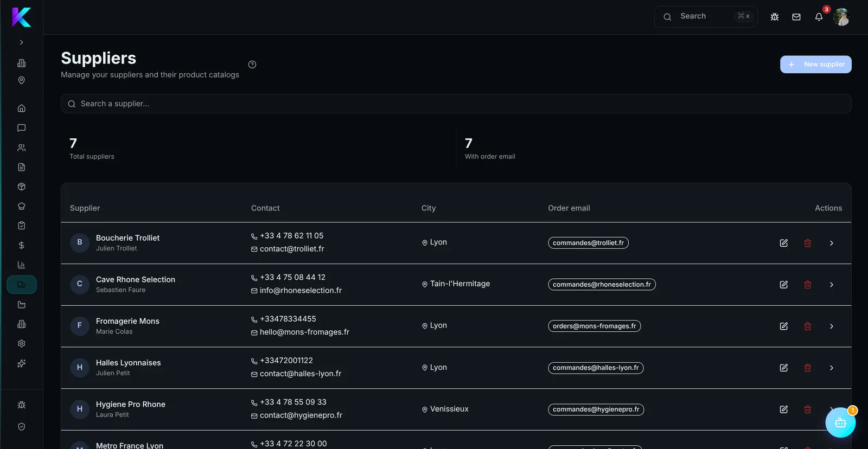
Task: Edit the Boucherie Trolliet supplier
Action: (x=784, y=243)
